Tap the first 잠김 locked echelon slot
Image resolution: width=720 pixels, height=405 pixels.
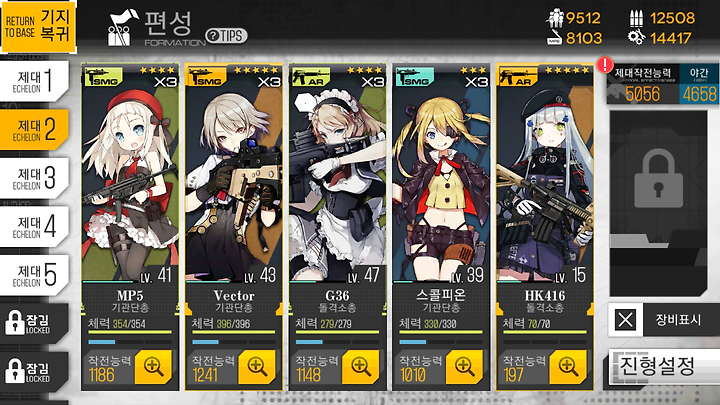(34, 323)
